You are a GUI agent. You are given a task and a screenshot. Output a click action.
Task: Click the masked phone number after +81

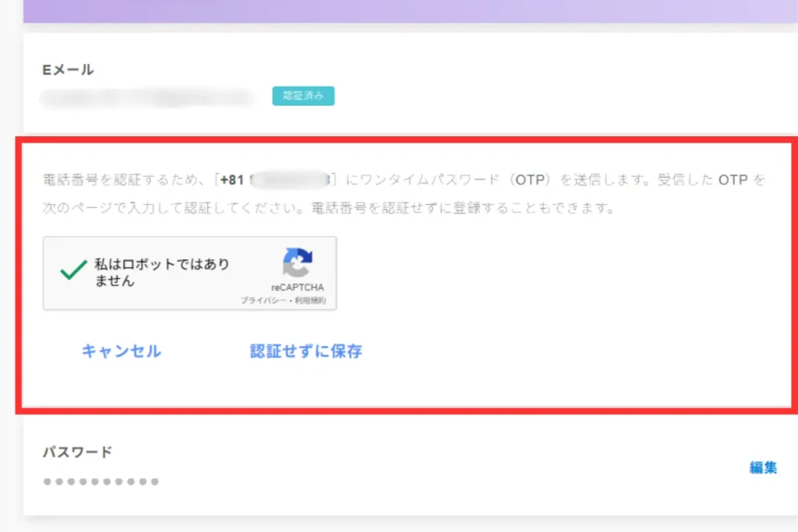coord(288,179)
